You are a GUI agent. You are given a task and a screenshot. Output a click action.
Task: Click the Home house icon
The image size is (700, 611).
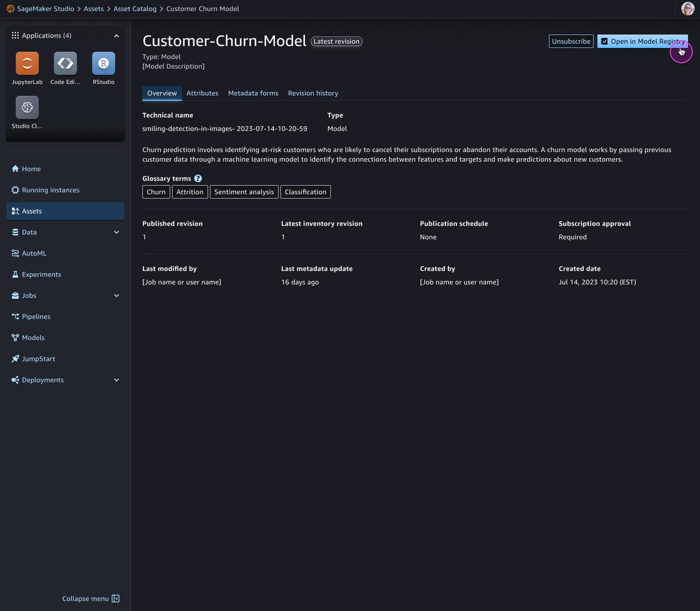(x=15, y=169)
